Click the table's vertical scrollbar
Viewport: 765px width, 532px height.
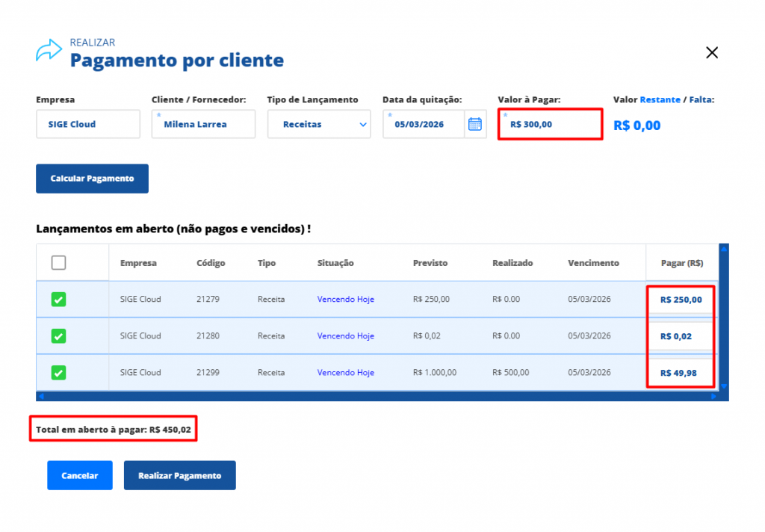(x=723, y=318)
